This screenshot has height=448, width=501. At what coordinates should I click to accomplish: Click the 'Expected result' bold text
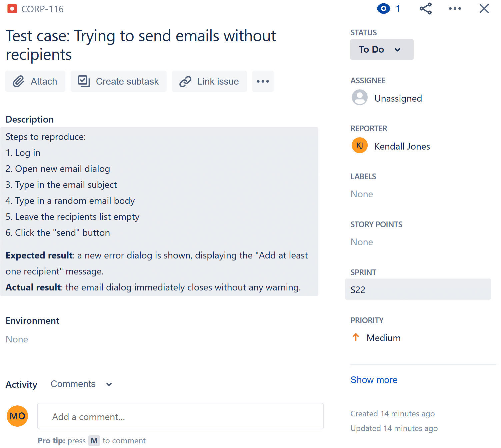39,255
